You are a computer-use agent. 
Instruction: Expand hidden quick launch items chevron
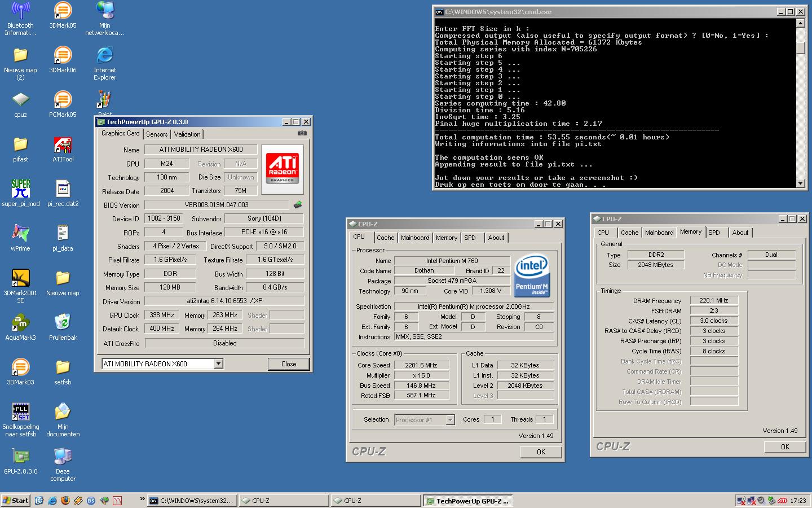click(143, 499)
